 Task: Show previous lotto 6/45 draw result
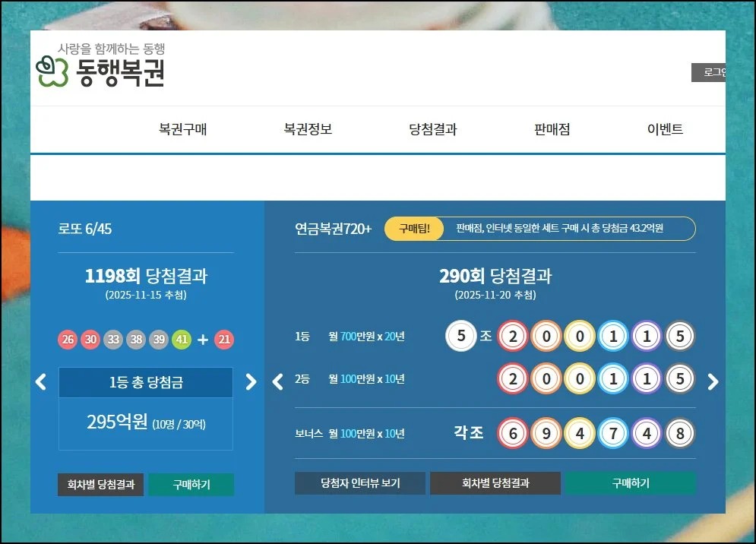[41, 381]
